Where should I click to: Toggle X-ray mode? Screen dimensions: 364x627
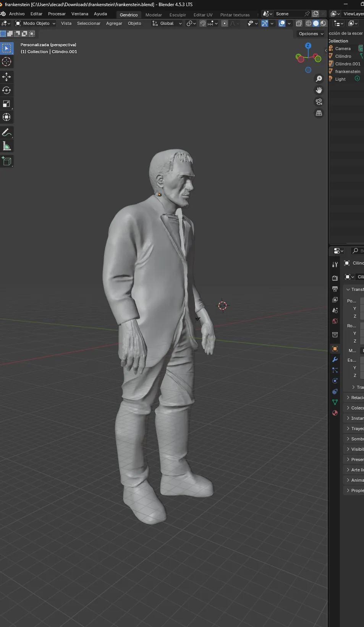[299, 23]
